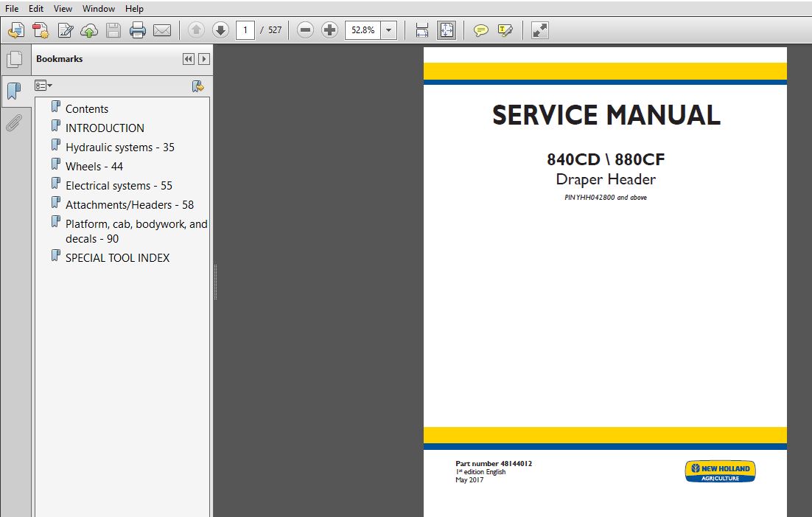Screen dimensions: 812x517
Task: Click the page number input field
Action: [245, 30]
